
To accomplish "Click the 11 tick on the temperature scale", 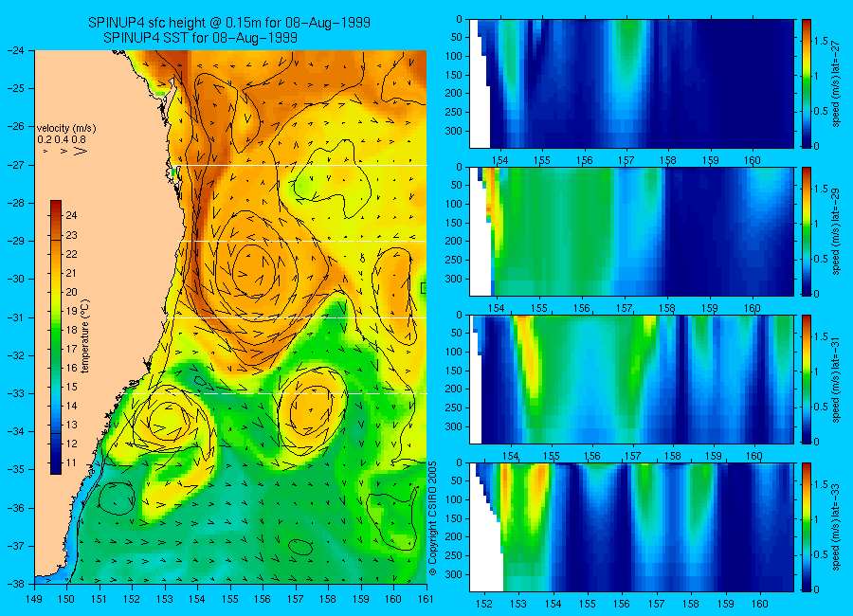I will [x=71, y=463].
